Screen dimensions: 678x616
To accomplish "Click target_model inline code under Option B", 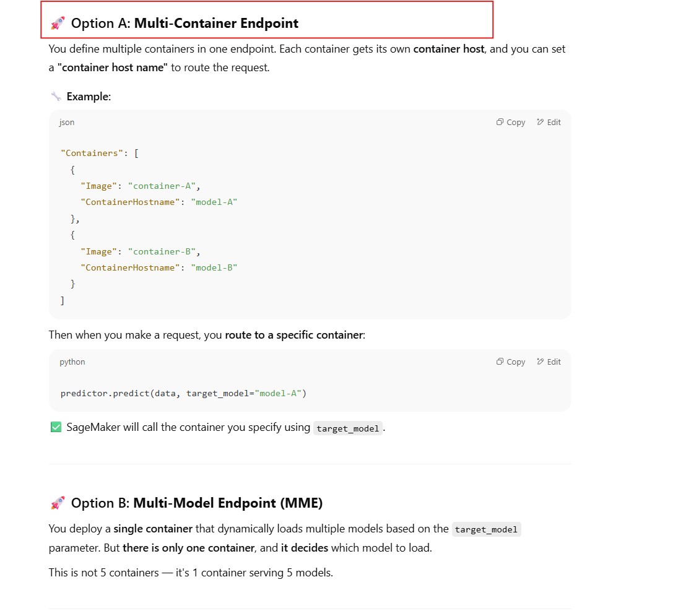I will [x=486, y=529].
